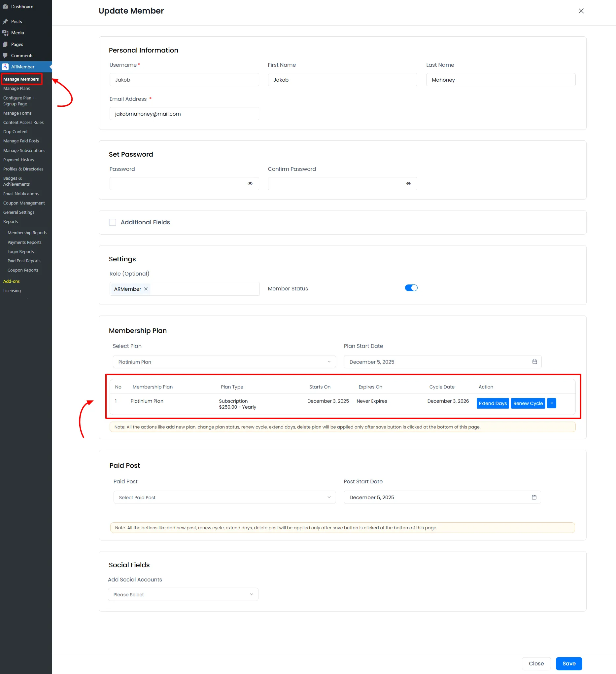Remove the ARMember role tag

tap(146, 288)
